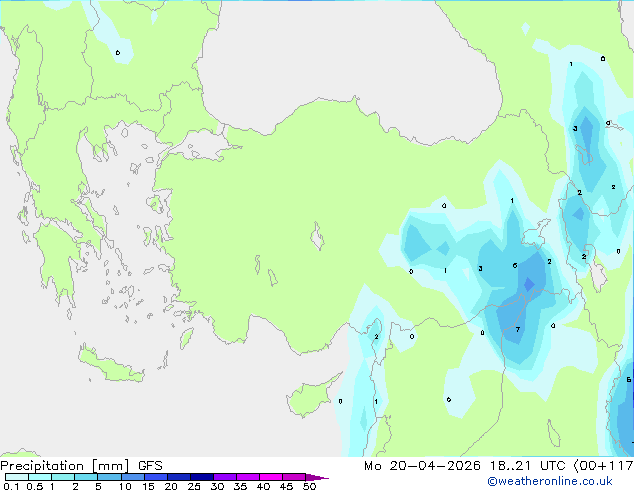The height and width of the screenshot is (490, 634).
Task: Click the '30' legend label
Action: pos(217,486)
